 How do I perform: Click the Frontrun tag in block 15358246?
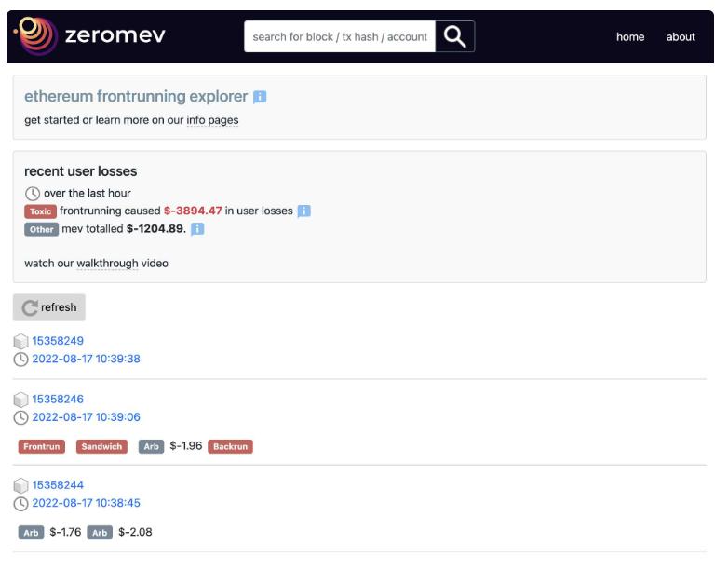(41, 447)
